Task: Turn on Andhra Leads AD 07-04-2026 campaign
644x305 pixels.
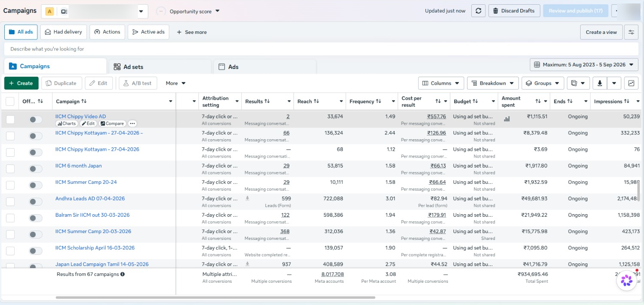Action: coord(36,202)
